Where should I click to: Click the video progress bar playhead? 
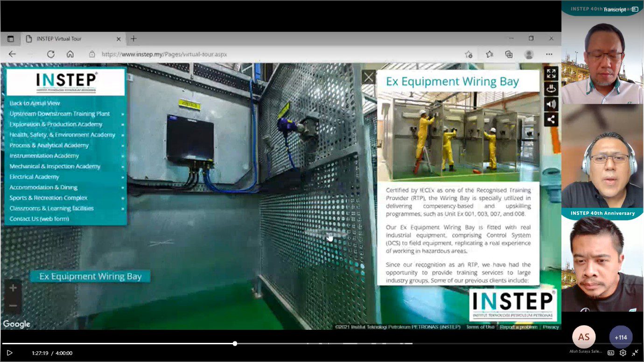[x=235, y=343]
